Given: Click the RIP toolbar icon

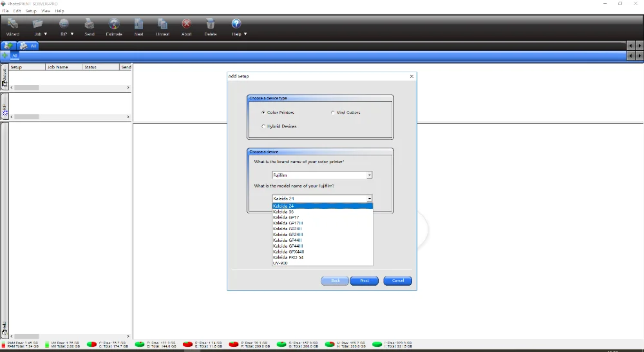Looking at the screenshot, I should [x=64, y=24].
